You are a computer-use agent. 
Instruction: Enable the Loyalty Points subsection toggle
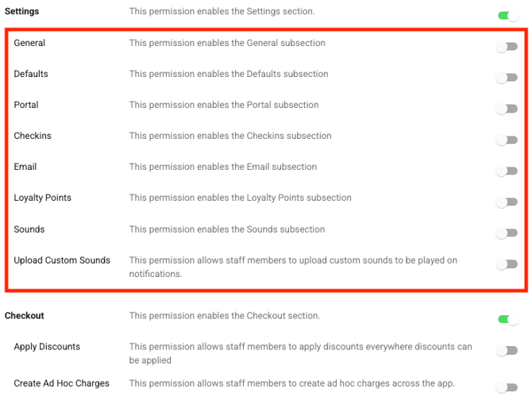pyautogui.click(x=507, y=202)
